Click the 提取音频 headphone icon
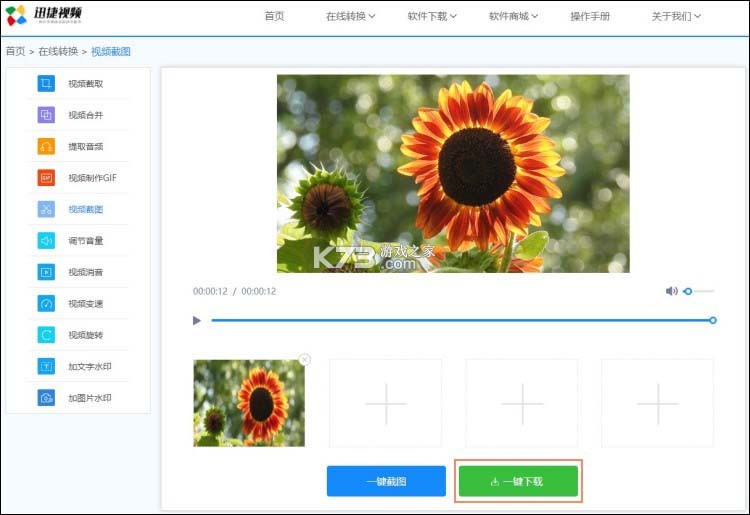750x515 pixels. pos(46,146)
